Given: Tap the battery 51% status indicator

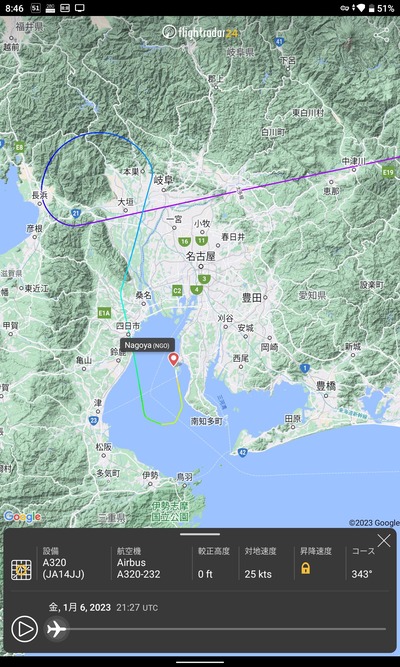Looking at the screenshot, I should (382, 8).
